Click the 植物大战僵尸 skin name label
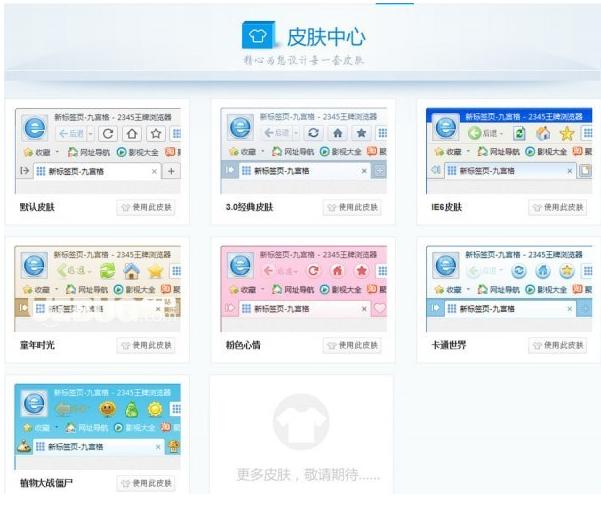 46,483
